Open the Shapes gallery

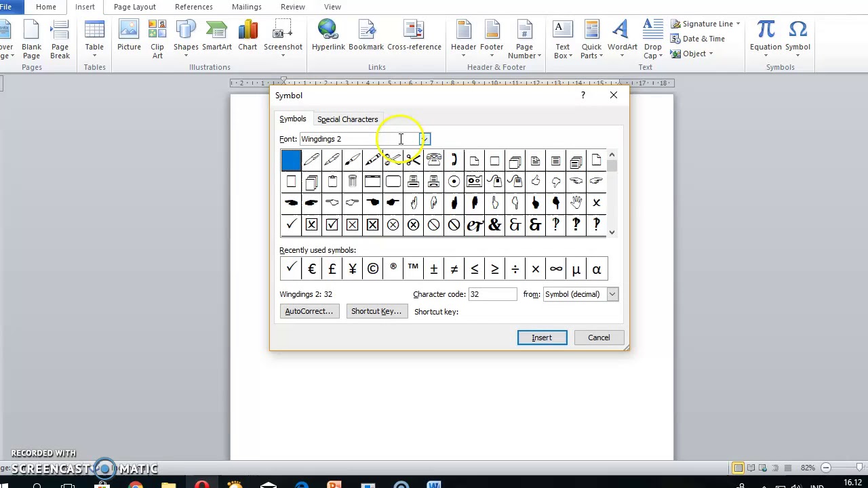186,39
